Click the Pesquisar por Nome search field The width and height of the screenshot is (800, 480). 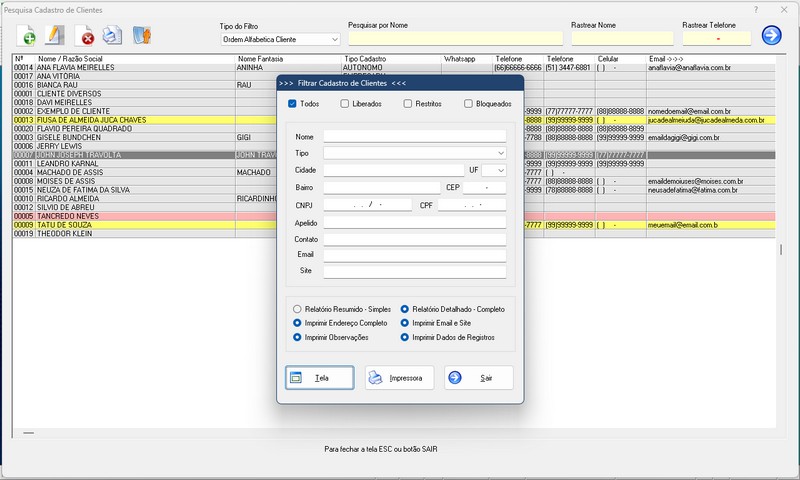(455, 39)
